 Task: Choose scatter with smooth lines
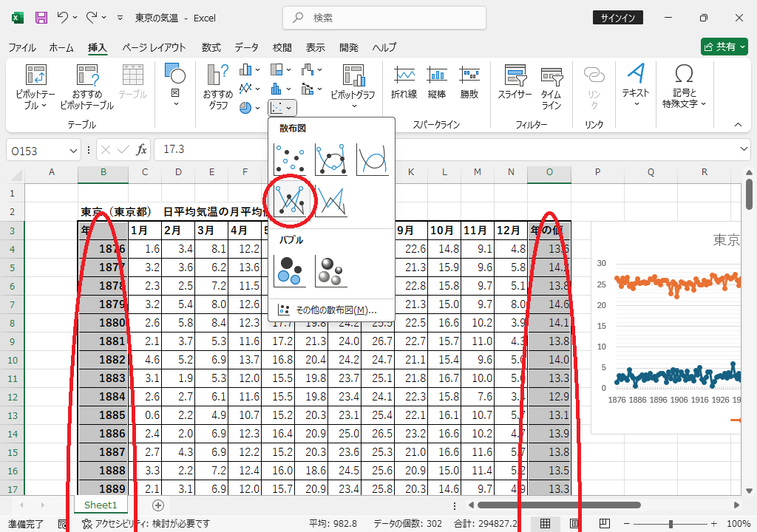click(373, 159)
